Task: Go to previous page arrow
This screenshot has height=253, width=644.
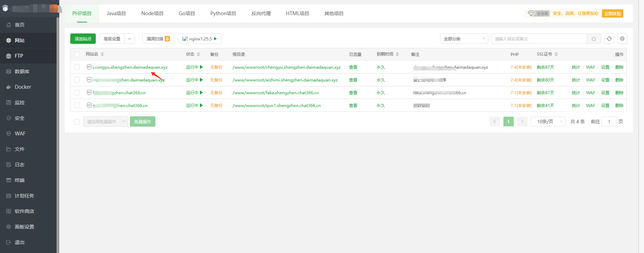Action: tap(495, 121)
